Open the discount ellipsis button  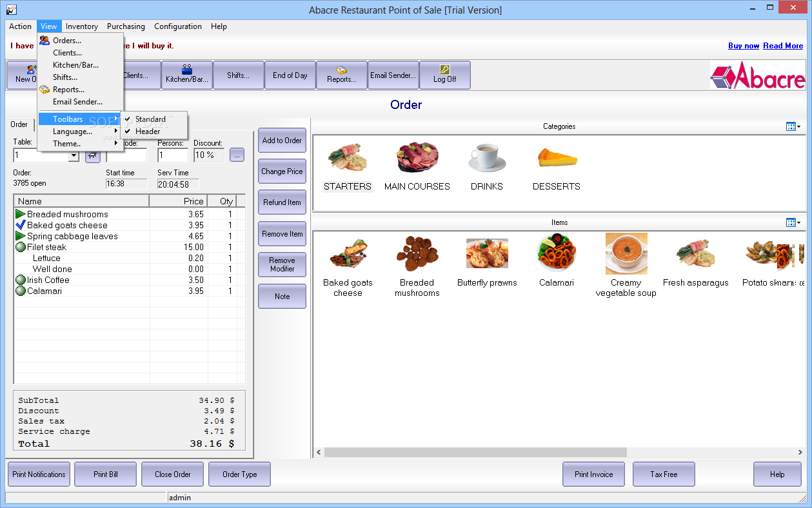(x=237, y=155)
